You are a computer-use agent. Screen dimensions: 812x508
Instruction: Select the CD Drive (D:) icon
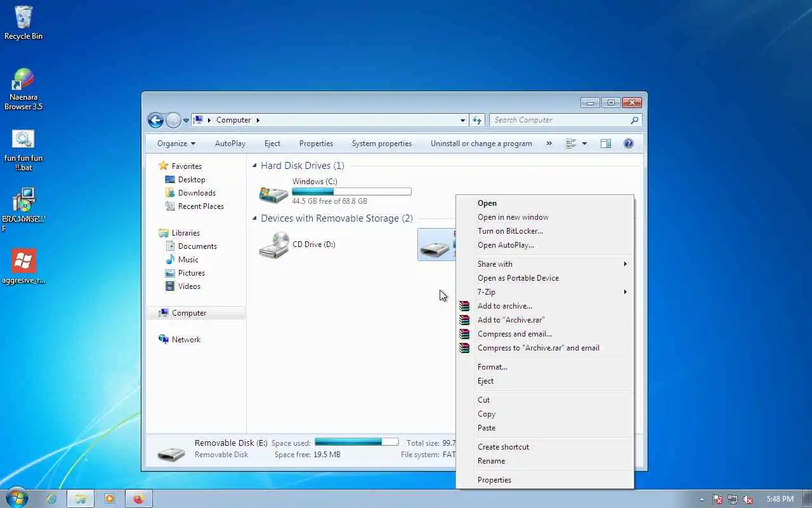[x=274, y=245]
